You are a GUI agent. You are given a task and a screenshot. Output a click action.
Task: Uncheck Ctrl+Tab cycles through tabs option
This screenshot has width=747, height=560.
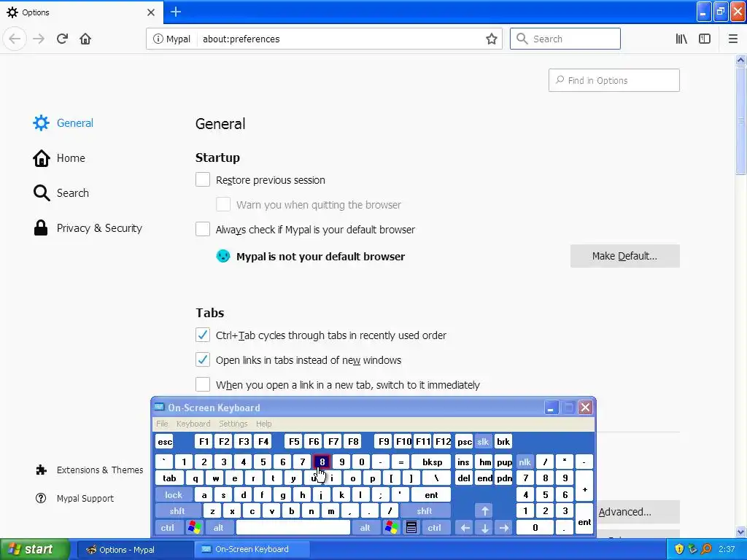coord(203,335)
